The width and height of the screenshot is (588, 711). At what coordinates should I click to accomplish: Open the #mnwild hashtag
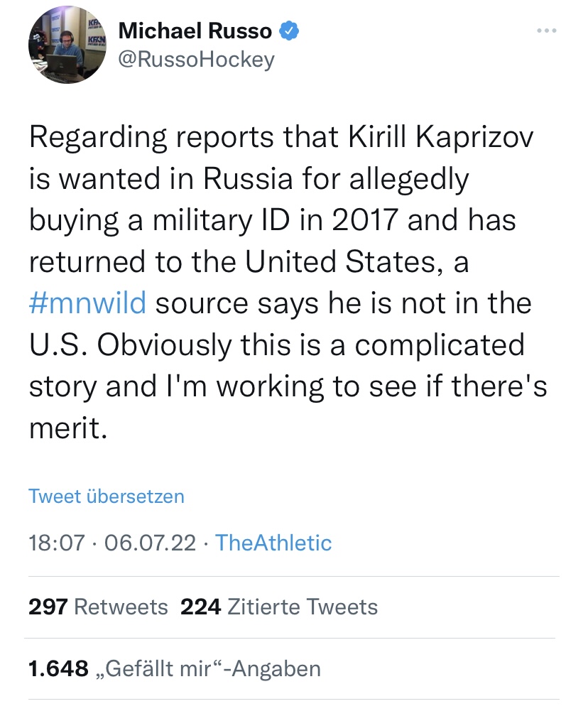click(x=87, y=303)
